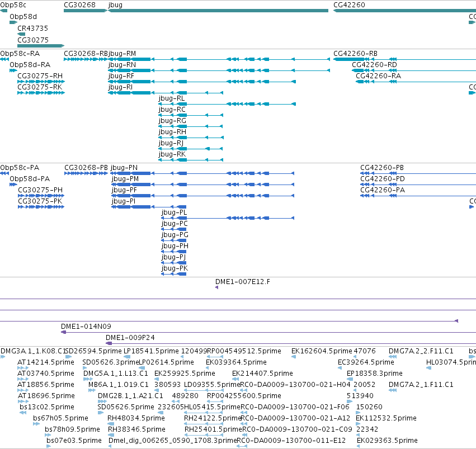Viewport: 476px width, 449px height.
Task: Click the Obp58c-RA transcript label
Action: click(20, 54)
